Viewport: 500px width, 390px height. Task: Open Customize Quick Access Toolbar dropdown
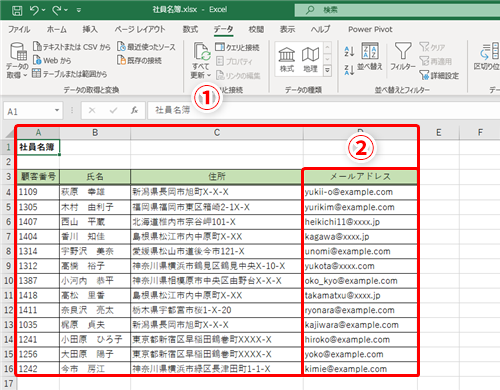pyautogui.click(x=79, y=10)
